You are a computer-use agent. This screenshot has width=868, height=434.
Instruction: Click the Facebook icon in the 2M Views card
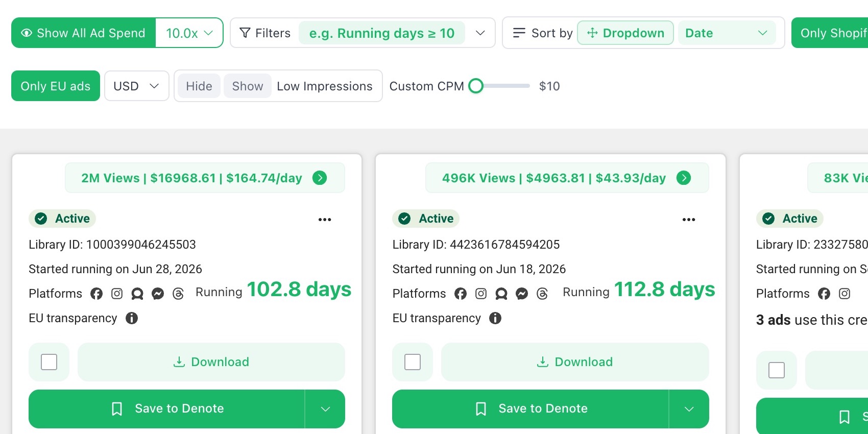[97, 294]
